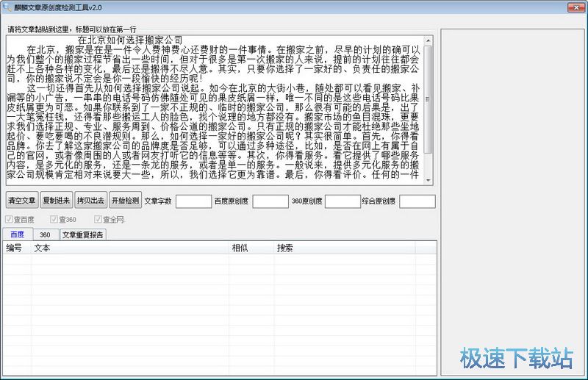Viewport: 588px width, 380px height.
Task: Click inside the 综合原创度 field
Action: tap(417, 201)
